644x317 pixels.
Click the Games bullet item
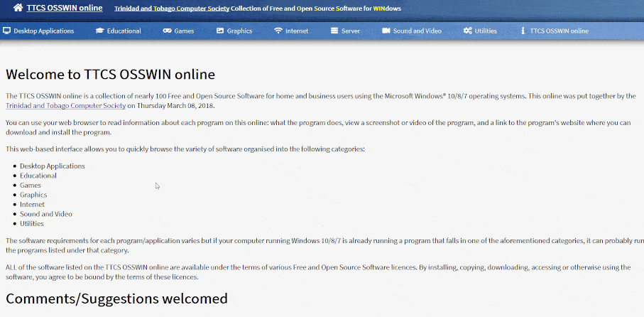[31, 186]
